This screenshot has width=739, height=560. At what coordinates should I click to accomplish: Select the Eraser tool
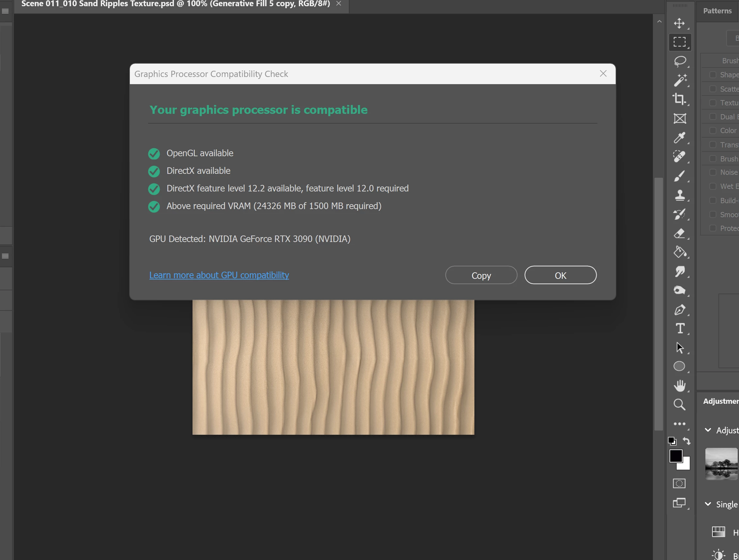[x=679, y=233]
